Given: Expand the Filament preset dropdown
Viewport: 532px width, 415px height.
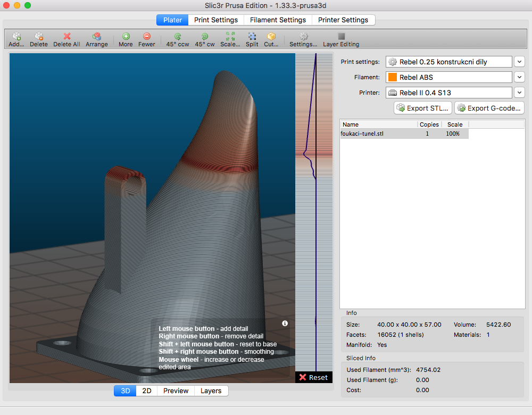Looking at the screenshot, I should pyautogui.click(x=520, y=77).
